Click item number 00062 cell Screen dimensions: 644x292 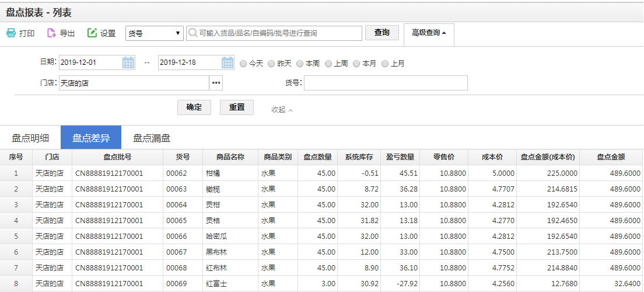(183, 173)
